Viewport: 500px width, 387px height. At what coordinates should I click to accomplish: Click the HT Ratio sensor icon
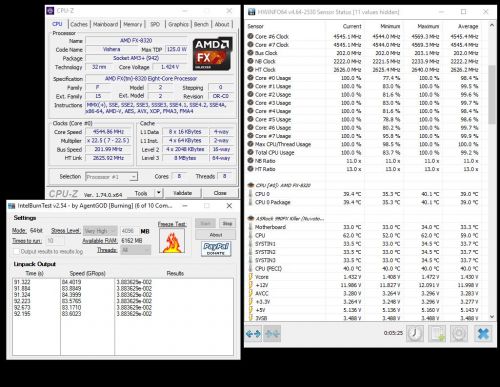(250, 169)
